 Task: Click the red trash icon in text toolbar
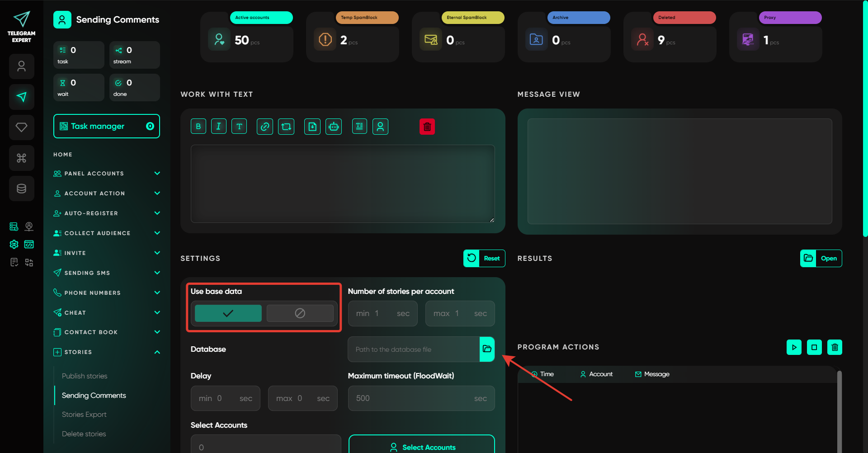click(427, 127)
